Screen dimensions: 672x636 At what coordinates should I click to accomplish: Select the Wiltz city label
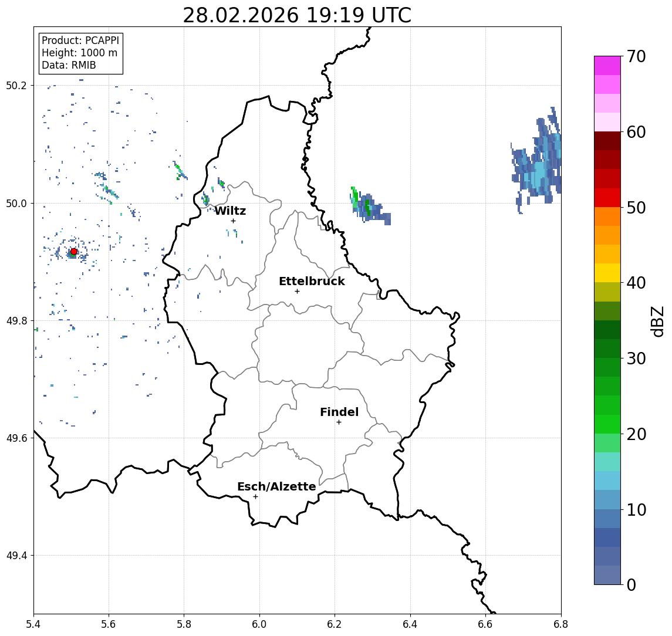pyautogui.click(x=230, y=211)
